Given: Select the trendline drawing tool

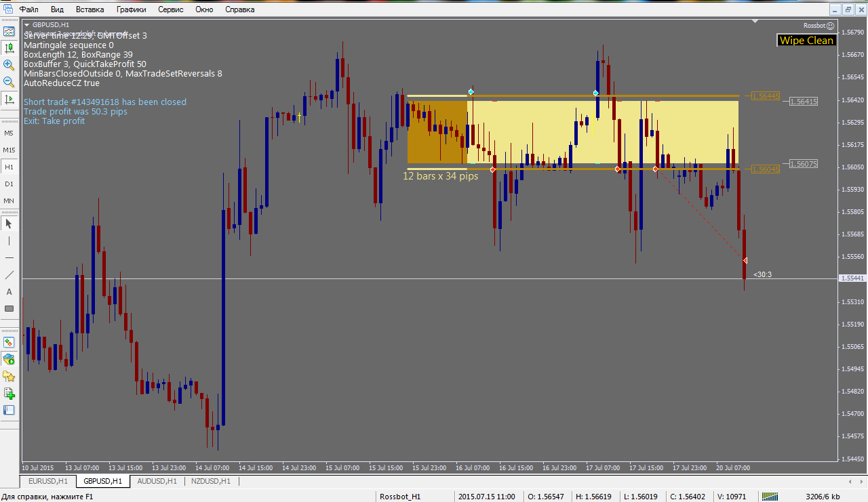Looking at the screenshot, I should [9, 274].
